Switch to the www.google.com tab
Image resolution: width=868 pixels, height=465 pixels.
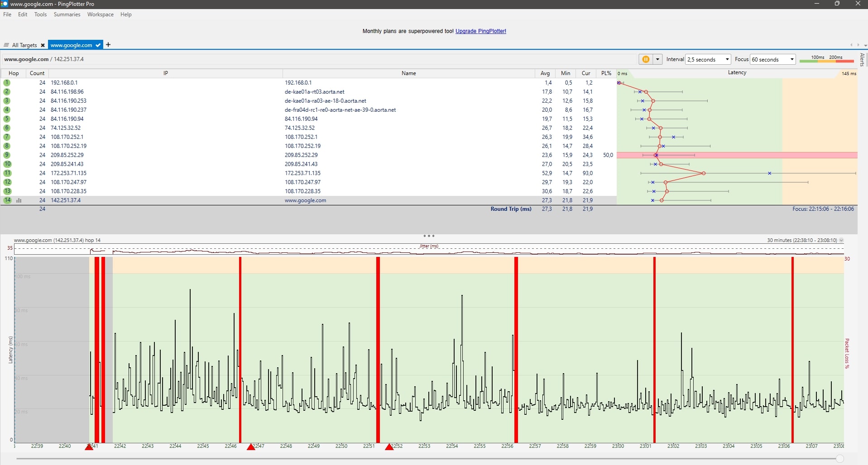[72, 45]
